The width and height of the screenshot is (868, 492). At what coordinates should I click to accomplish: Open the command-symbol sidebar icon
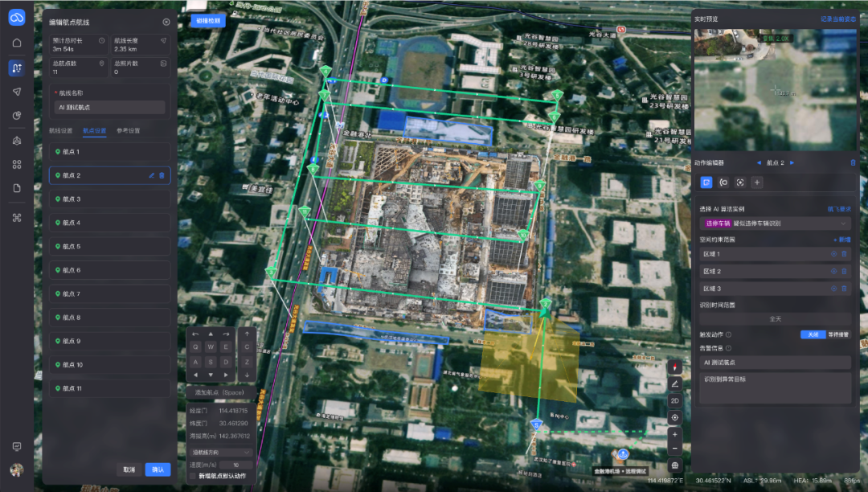(17, 218)
